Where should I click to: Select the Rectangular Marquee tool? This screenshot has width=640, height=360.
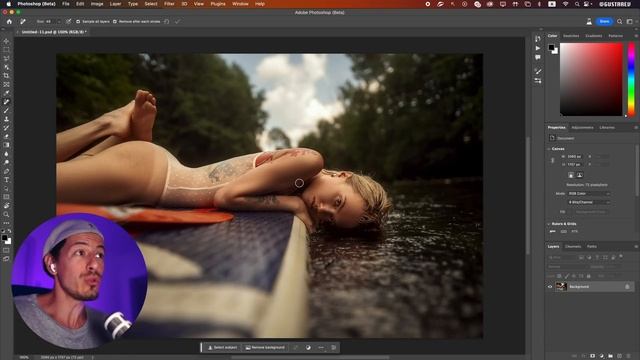pyautogui.click(x=6, y=50)
